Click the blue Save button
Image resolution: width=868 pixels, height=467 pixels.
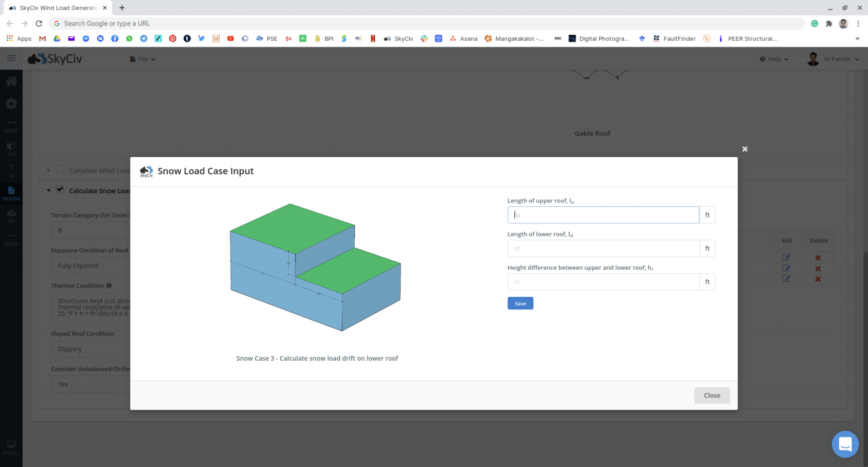pos(520,304)
